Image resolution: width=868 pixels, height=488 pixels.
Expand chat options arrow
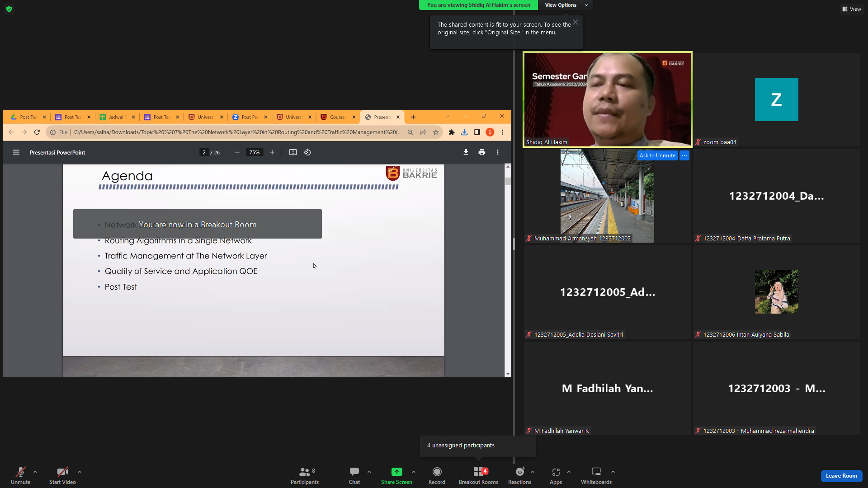(369, 472)
